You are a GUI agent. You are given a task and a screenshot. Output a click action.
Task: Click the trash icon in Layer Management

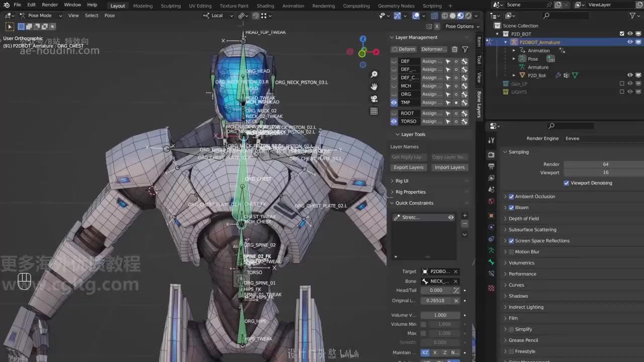(x=455, y=49)
